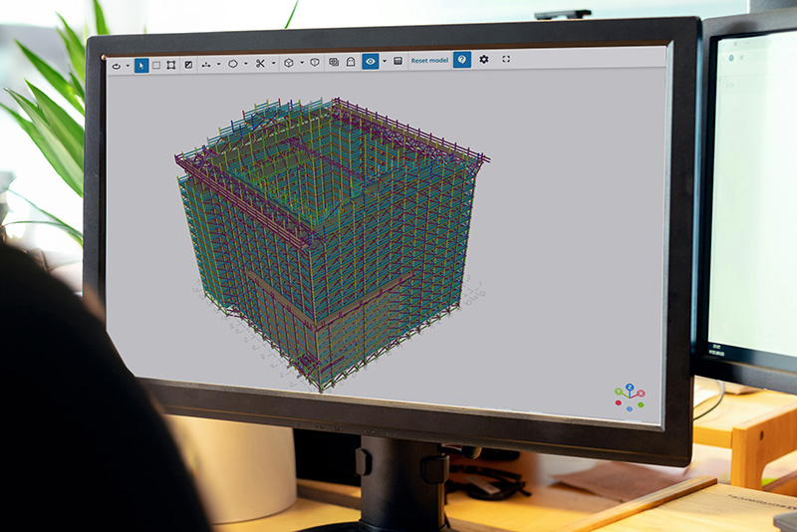Image resolution: width=797 pixels, height=532 pixels.
Task: Open the settings gear
Action: point(484,60)
